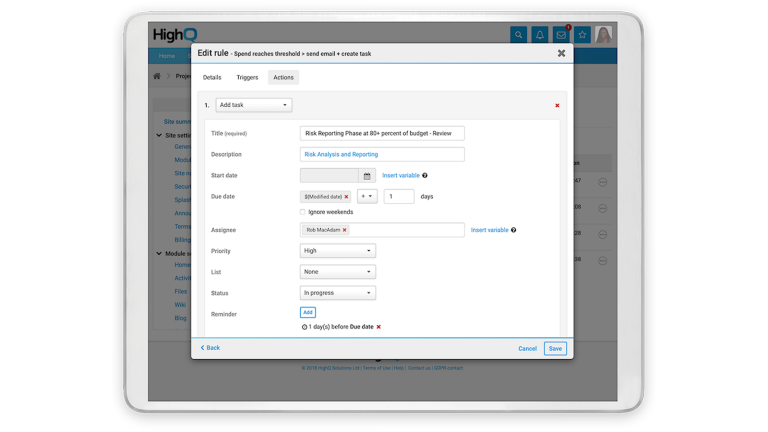The width and height of the screenshot is (768, 432).
Task: Switch to the Details tab
Action: click(x=212, y=77)
